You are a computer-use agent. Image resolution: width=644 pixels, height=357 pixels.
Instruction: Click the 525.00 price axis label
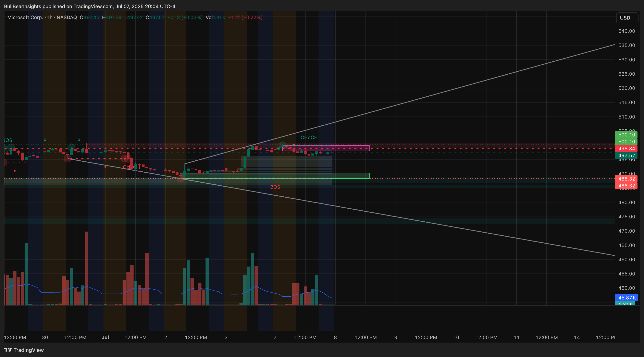pyautogui.click(x=627, y=74)
